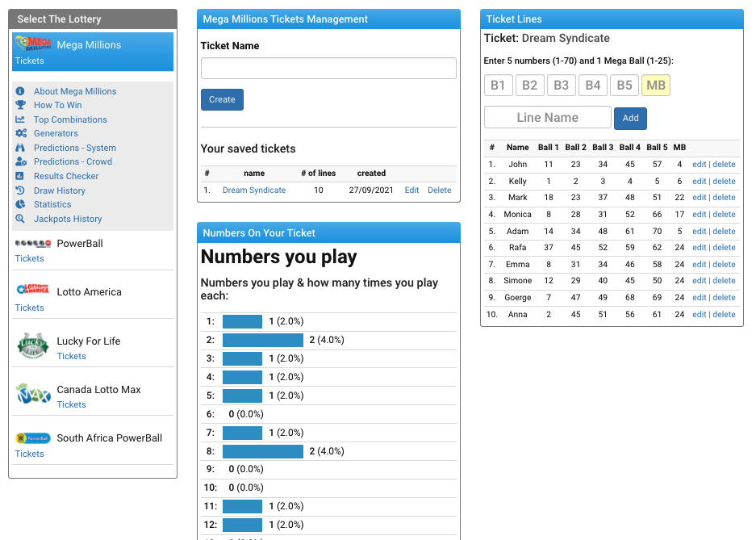Click inside the Line Name input field
The image size is (756, 540).
pos(547,118)
